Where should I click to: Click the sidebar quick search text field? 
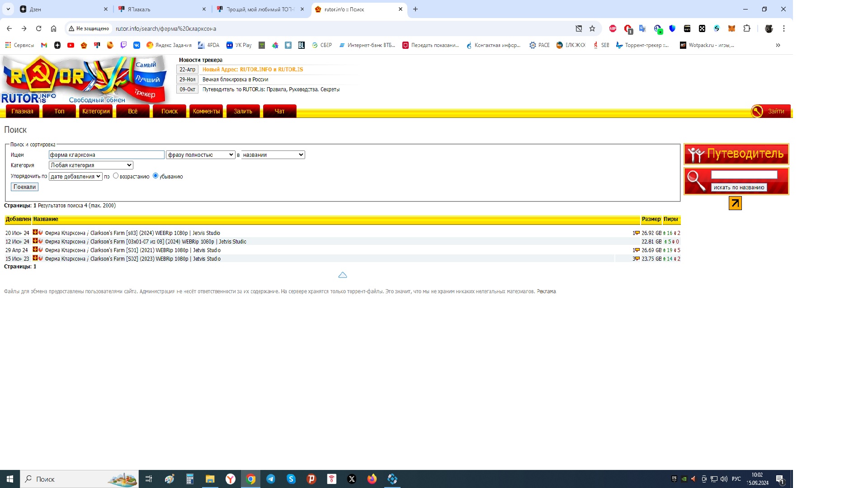tap(744, 175)
